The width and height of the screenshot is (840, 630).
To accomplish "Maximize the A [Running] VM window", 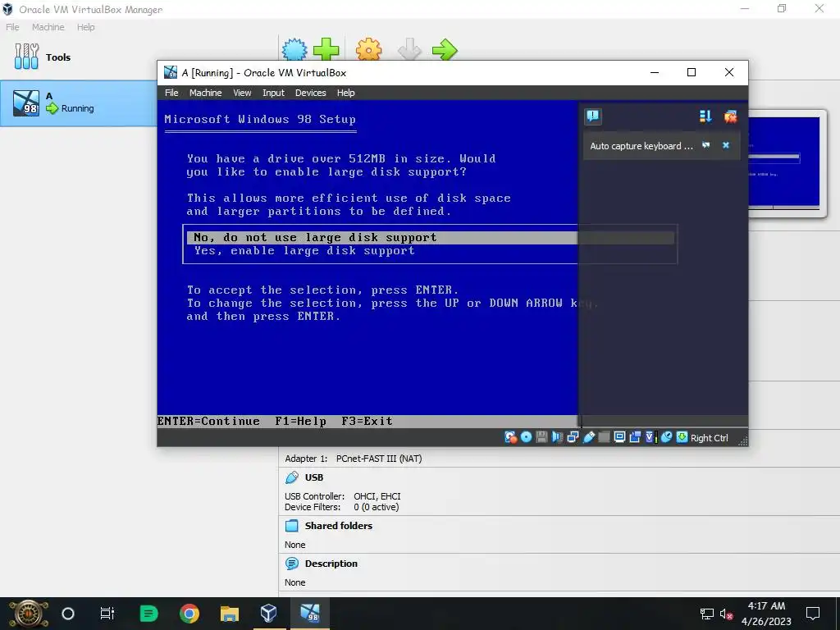I will pos(692,72).
